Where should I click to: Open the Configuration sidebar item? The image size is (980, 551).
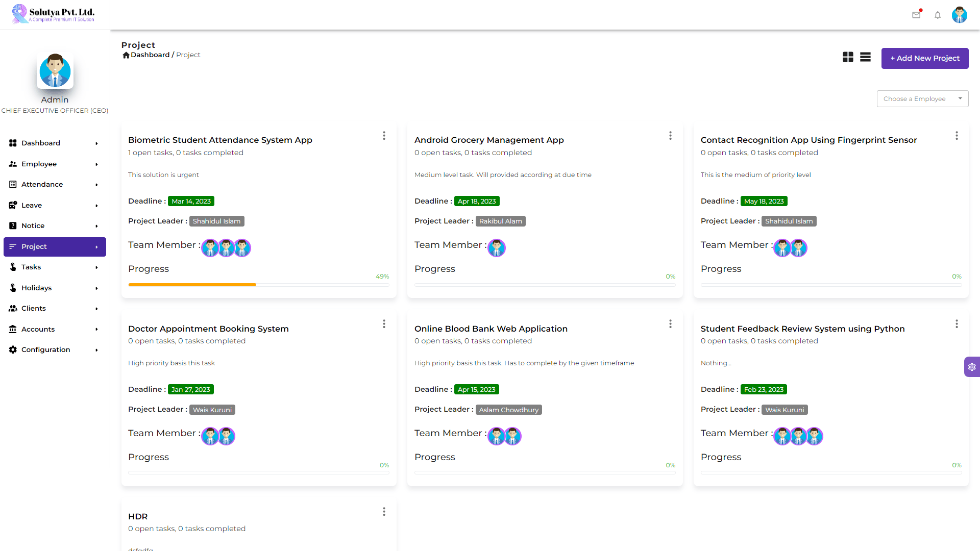click(x=55, y=349)
